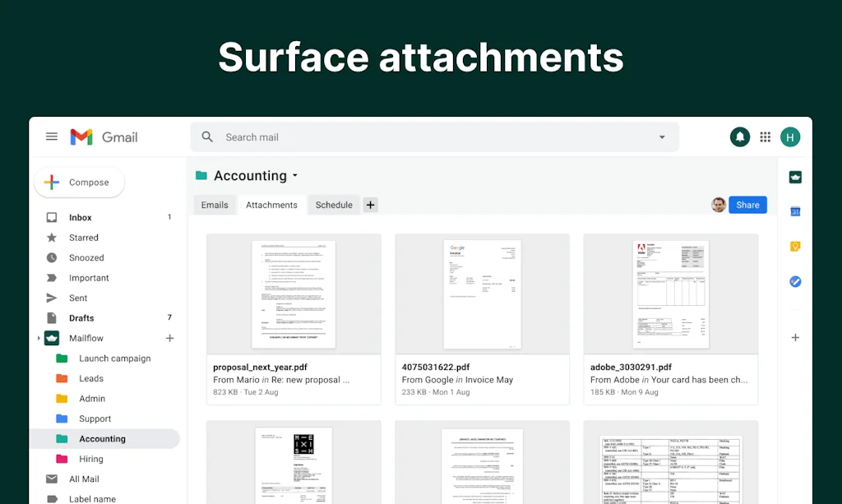Switch to the Emails tab
The image size is (842, 504).
tap(215, 204)
